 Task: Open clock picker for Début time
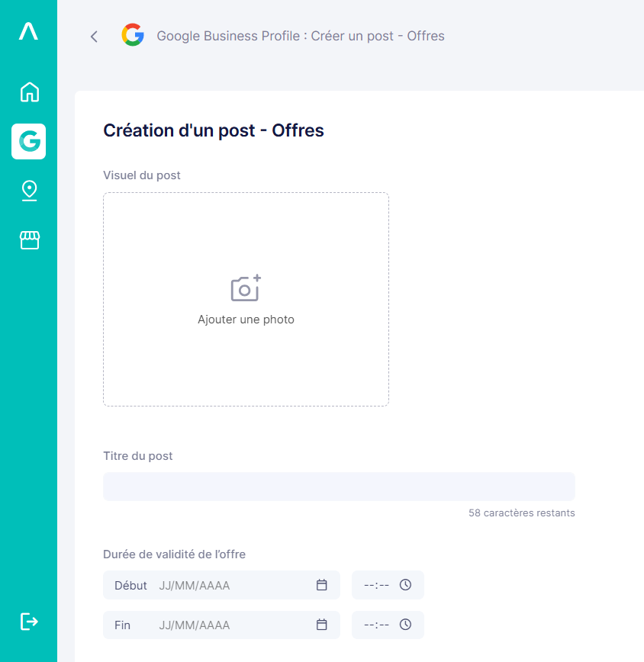click(405, 585)
